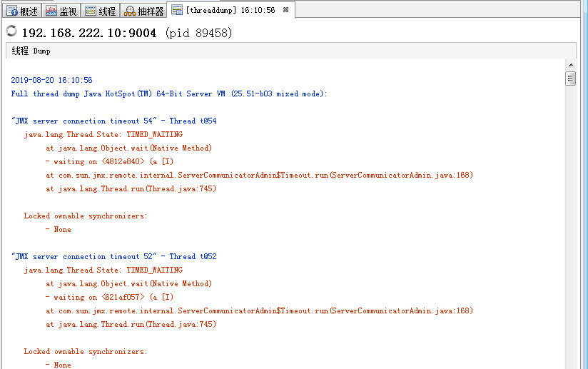
Task: Click the scrollbar up arrow
Action: [571, 65]
